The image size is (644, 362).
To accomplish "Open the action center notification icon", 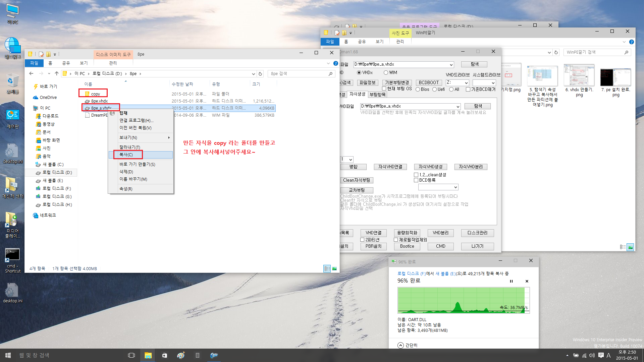I will click(601, 355).
